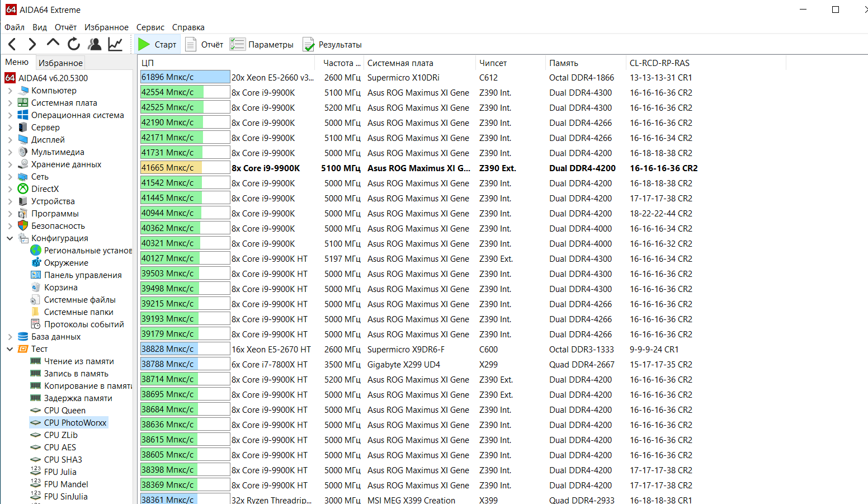
Task: Select the Устройства icon in tree
Action: tap(23, 201)
